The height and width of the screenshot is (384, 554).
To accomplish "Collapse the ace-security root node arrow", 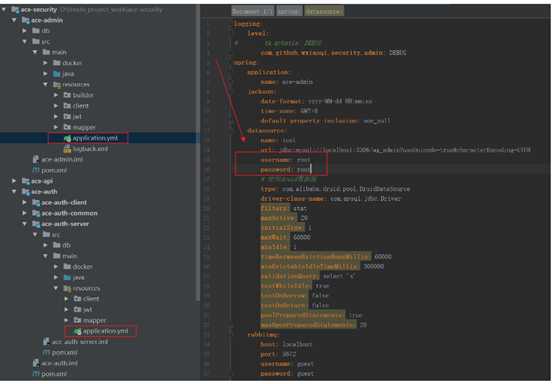I will point(4,10).
